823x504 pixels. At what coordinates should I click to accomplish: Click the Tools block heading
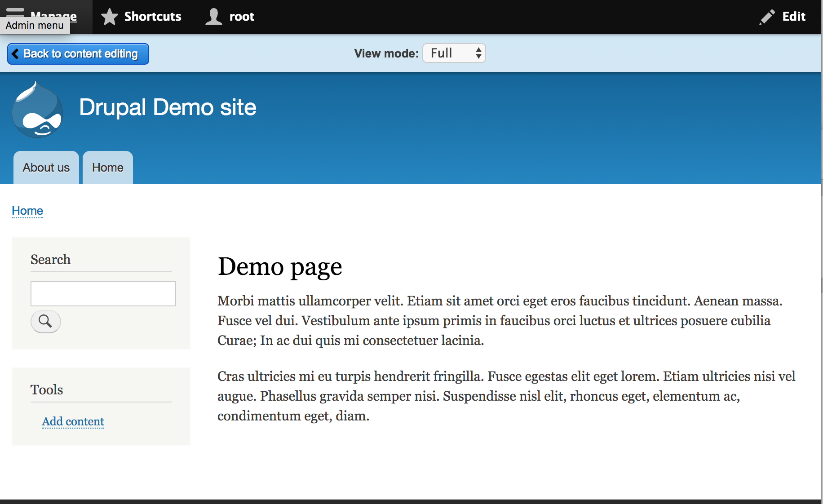[x=47, y=390]
